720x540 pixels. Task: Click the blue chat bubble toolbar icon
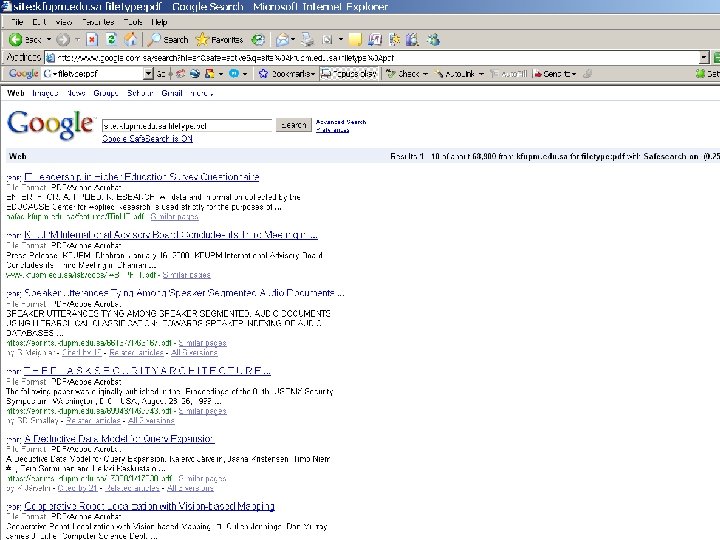pos(234,73)
